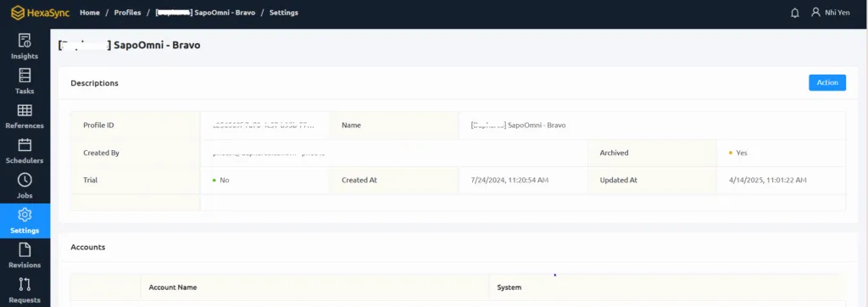The image size is (868, 307).
Task: Open the notifications bell
Action: coord(795,13)
